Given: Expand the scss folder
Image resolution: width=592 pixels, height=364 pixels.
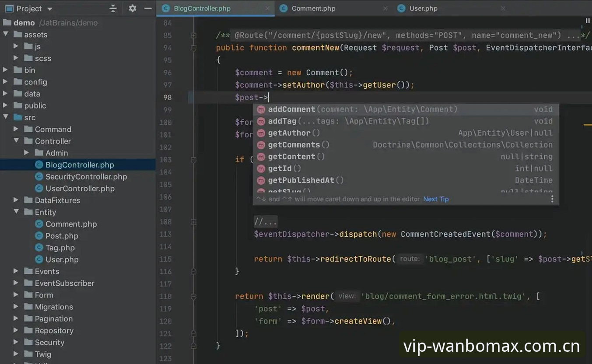Looking at the screenshot, I should coord(16,58).
